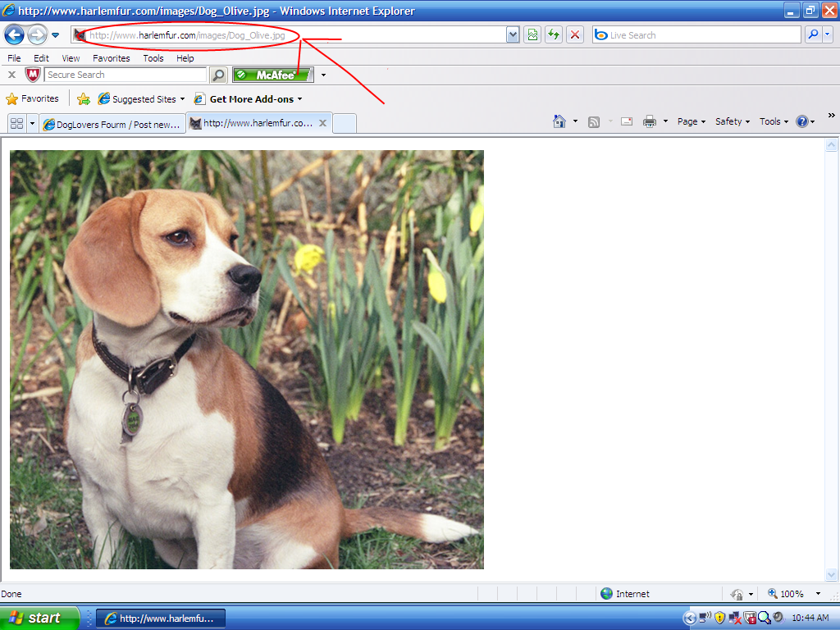This screenshot has width=840, height=630.
Task: Click the Refresh icon next to address bar
Action: 552,35
